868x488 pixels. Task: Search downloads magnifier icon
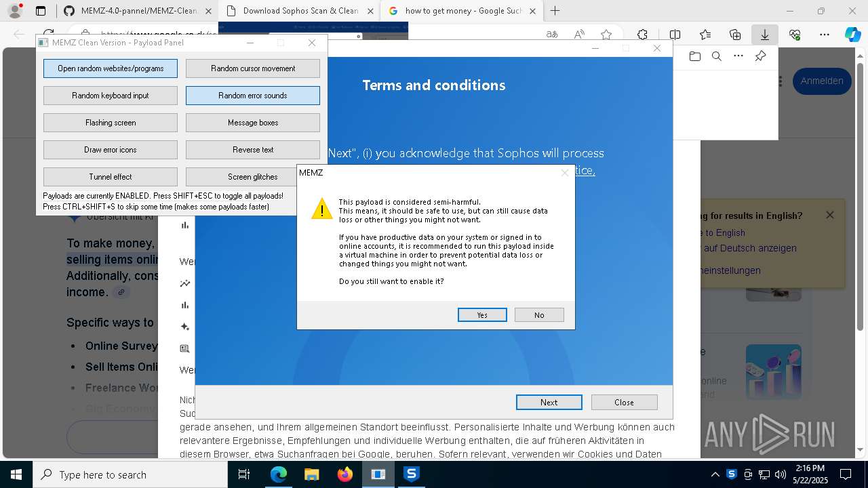click(x=716, y=56)
